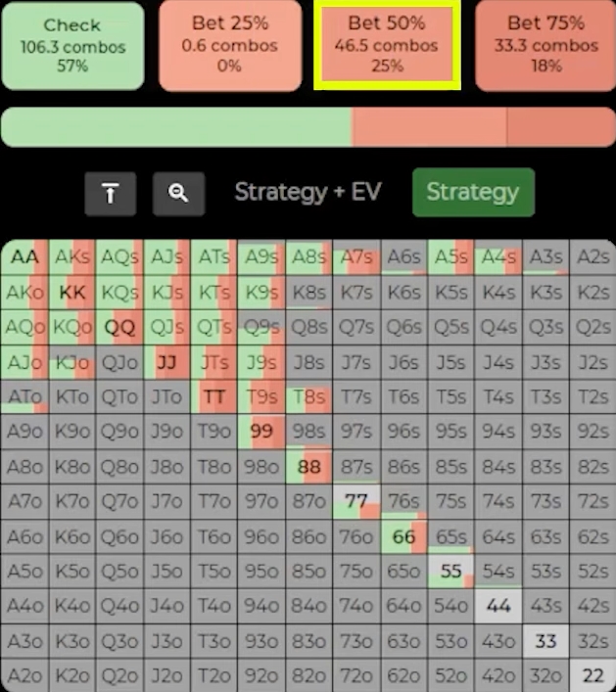Click the AKs cell in the matrix
The image size is (616, 692).
pos(72,257)
